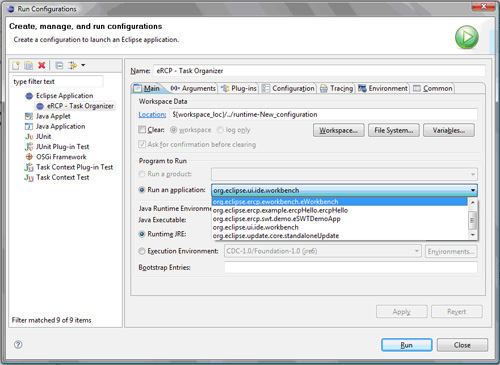
Task: Select the OSGi Framework label
Action: click(x=61, y=157)
